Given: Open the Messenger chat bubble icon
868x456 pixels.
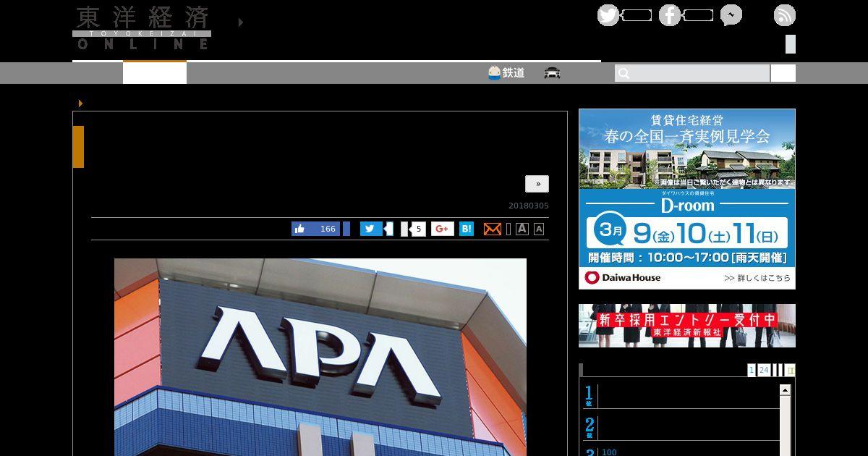Looking at the screenshot, I should 731,15.
